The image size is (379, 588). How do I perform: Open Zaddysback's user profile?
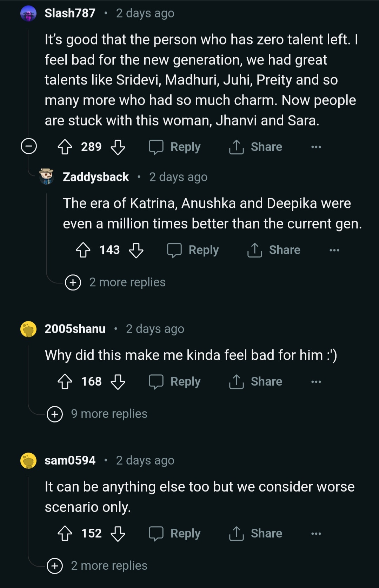click(96, 177)
